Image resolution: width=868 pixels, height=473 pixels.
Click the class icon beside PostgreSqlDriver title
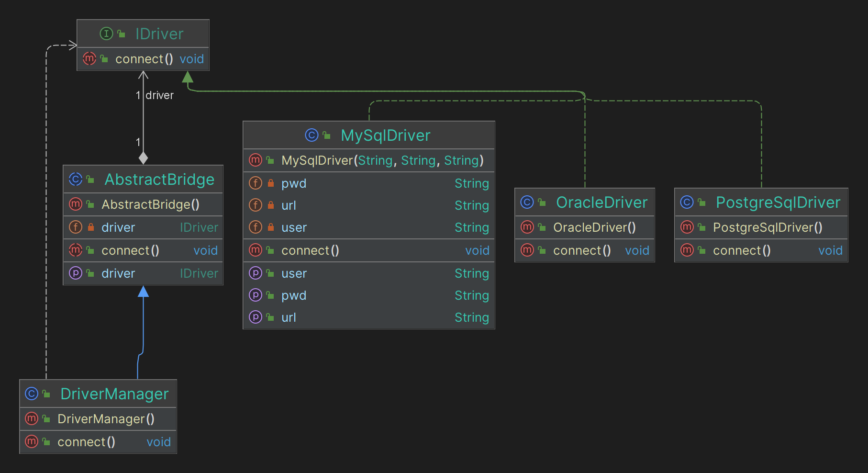point(687,203)
